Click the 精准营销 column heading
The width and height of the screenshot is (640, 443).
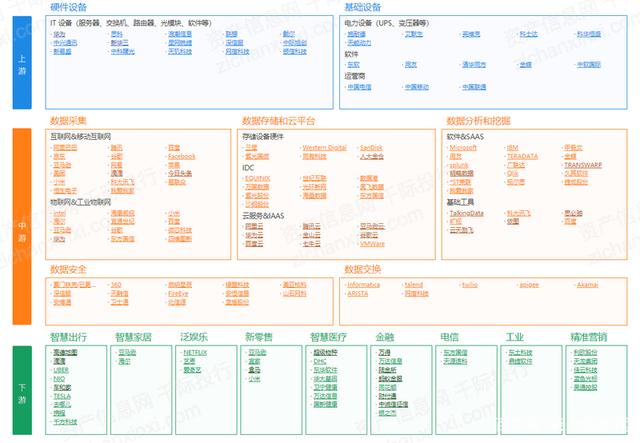(589, 337)
